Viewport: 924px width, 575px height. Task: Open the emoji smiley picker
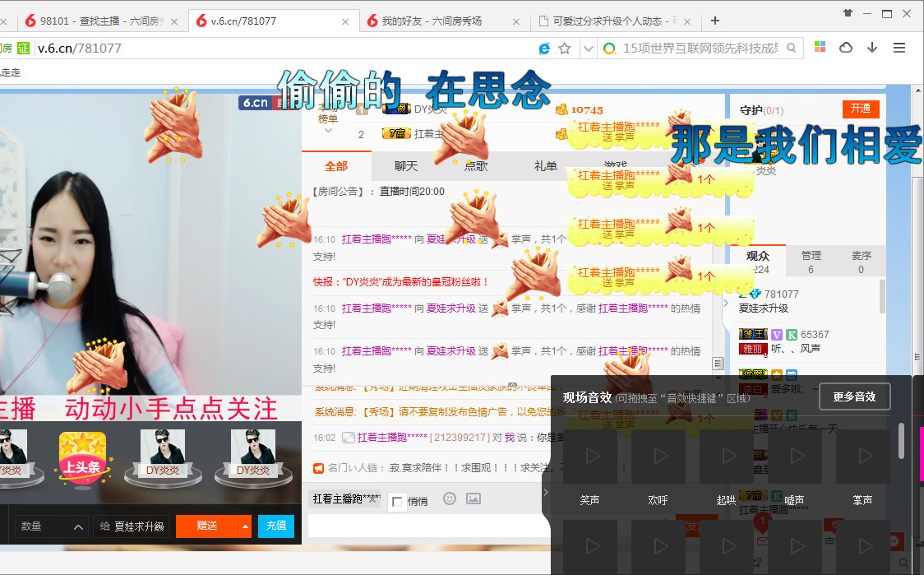tap(450, 499)
